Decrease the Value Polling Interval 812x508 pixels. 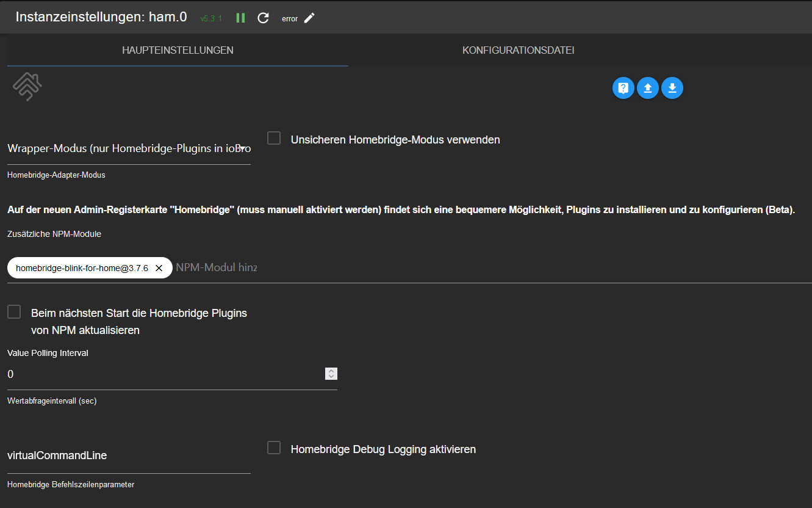331,377
